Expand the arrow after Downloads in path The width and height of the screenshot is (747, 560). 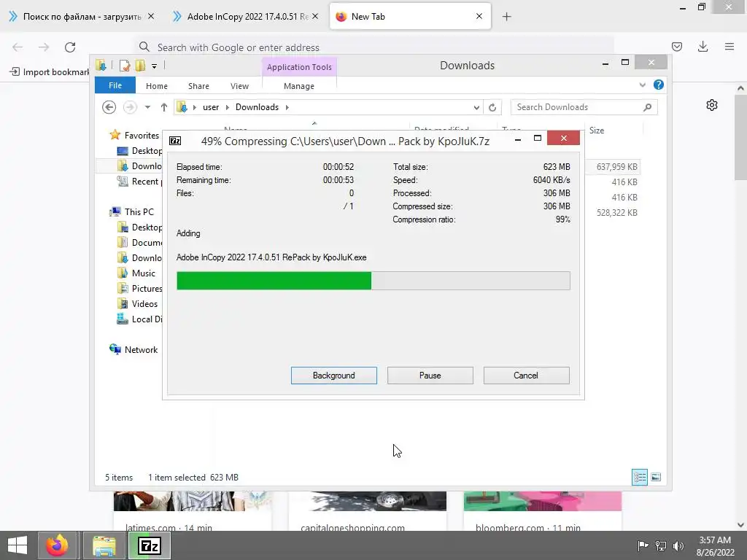[x=287, y=107]
